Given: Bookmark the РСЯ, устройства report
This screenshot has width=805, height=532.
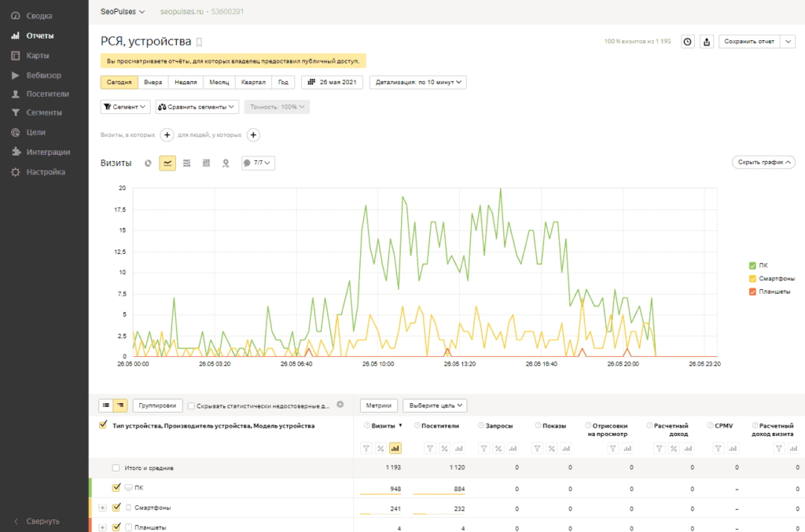Looking at the screenshot, I should [200, 42].
